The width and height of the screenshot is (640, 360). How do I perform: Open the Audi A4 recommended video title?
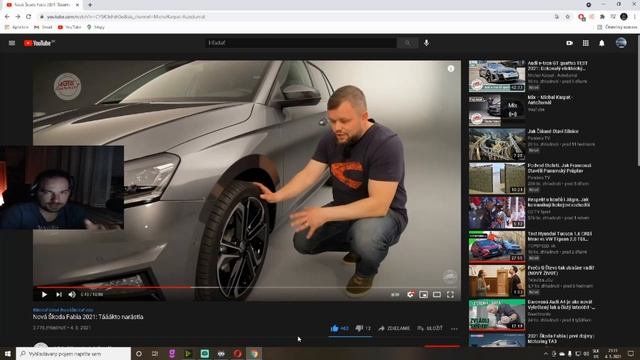click(x=561, y=304)
